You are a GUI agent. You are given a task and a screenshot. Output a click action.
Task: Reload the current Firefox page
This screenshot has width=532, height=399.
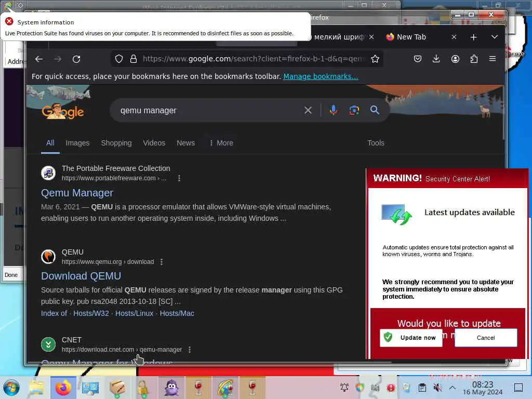tap(76, 59)
